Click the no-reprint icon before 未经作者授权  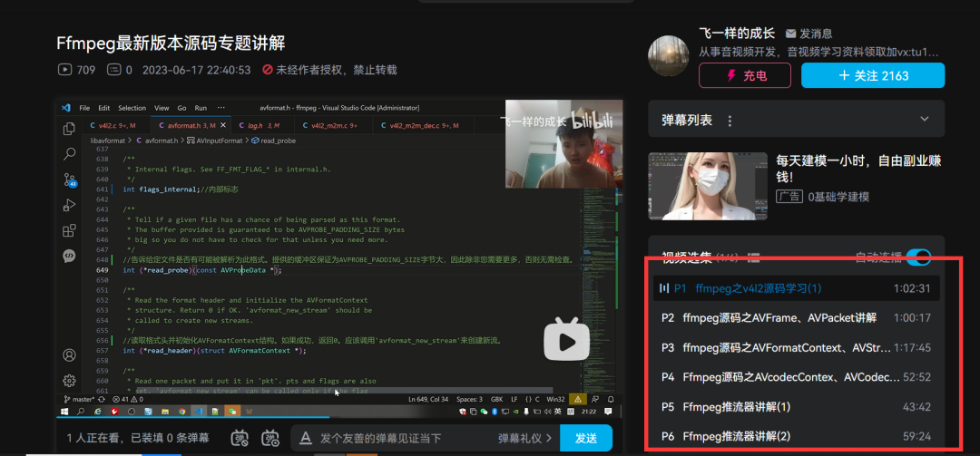268,70
